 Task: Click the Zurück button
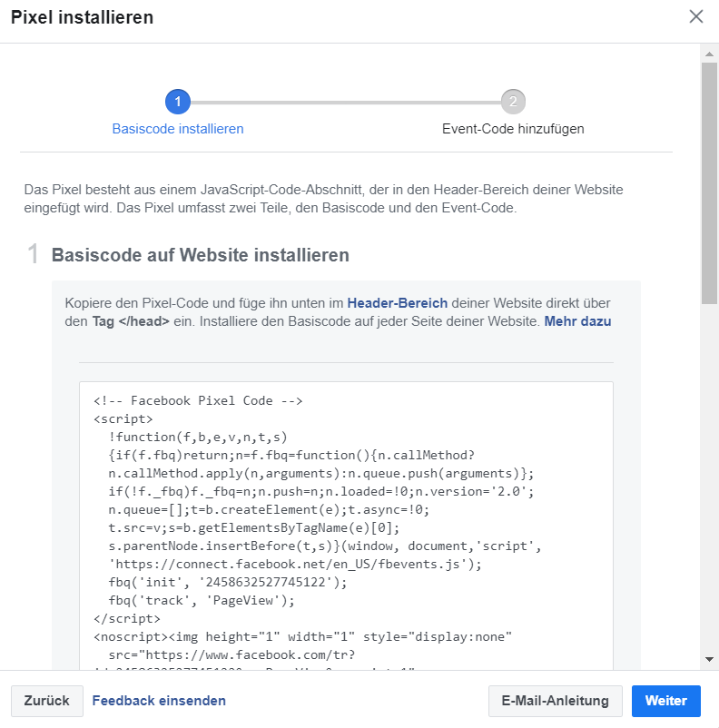(x=47, y=701)
